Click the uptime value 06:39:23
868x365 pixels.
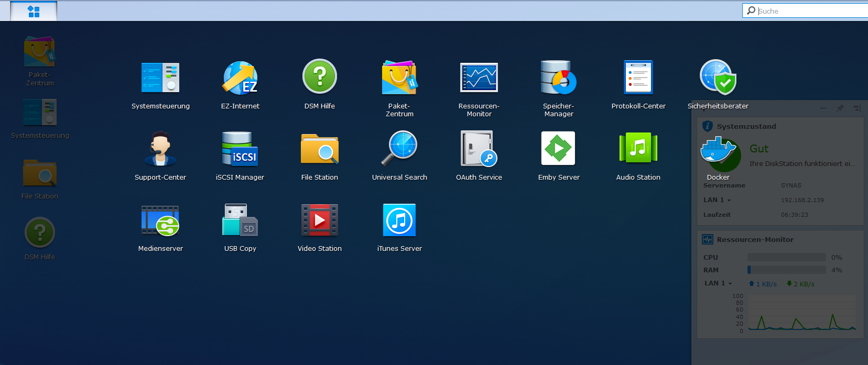(795, 215)
